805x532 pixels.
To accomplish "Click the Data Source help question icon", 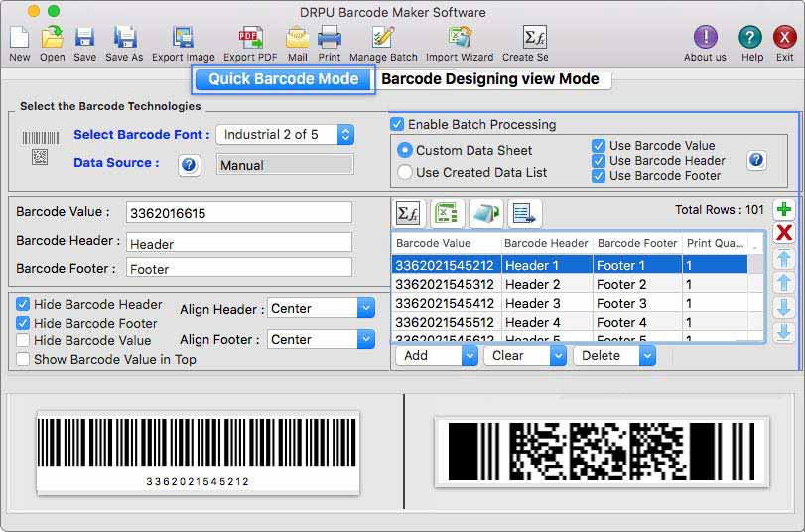I will 189,165.
